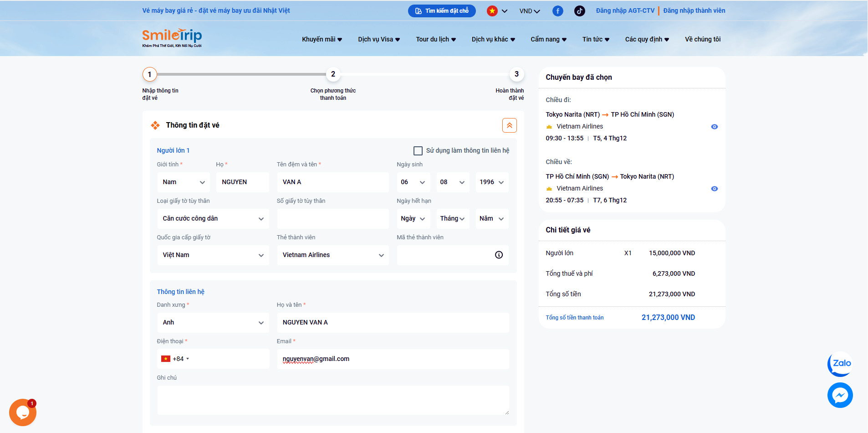Open the Messenger chat bubble

(x=840, y=395)
